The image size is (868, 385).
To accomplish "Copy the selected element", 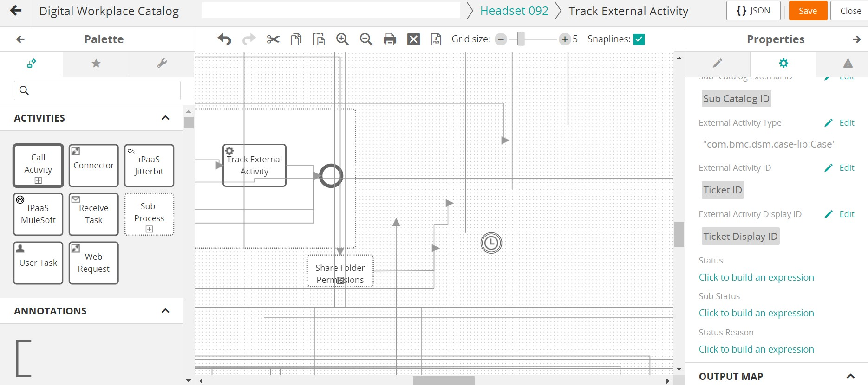I will click(x=296, y=39).
